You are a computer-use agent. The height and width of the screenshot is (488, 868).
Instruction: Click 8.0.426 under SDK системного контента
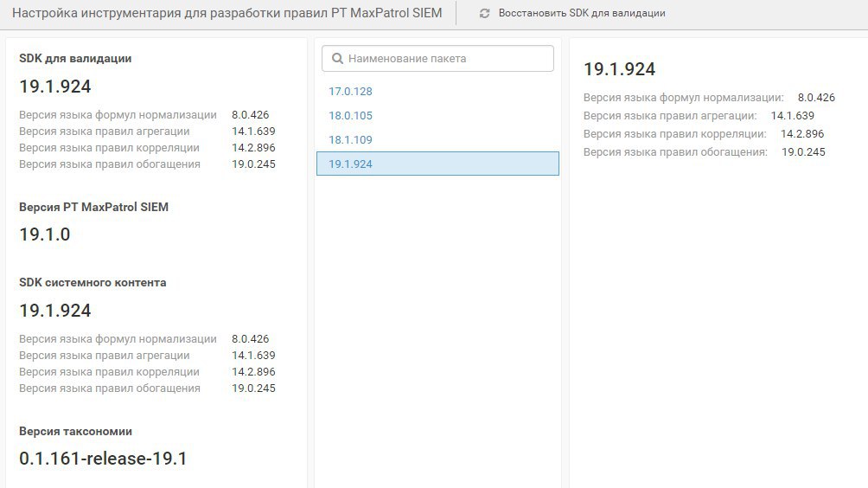pyautogui.click(x=250, y=339)
